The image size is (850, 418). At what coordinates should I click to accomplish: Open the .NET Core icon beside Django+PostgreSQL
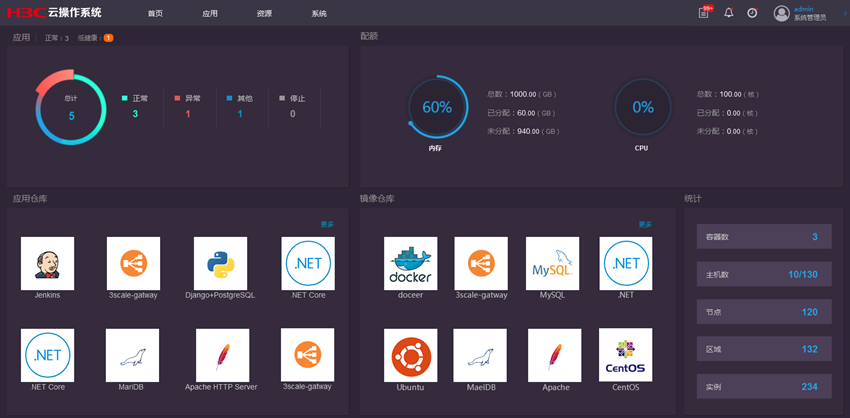(x=308, y=263)
